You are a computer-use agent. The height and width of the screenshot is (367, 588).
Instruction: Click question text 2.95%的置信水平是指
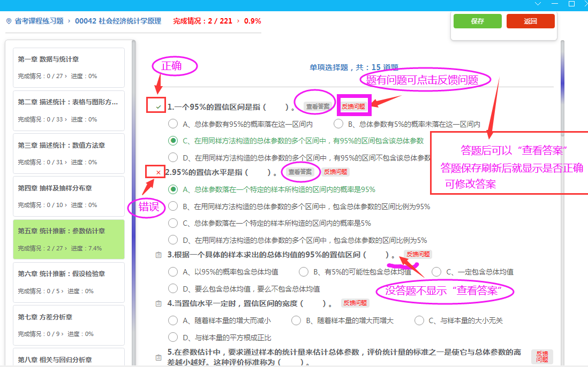click(x=221, y=172)
